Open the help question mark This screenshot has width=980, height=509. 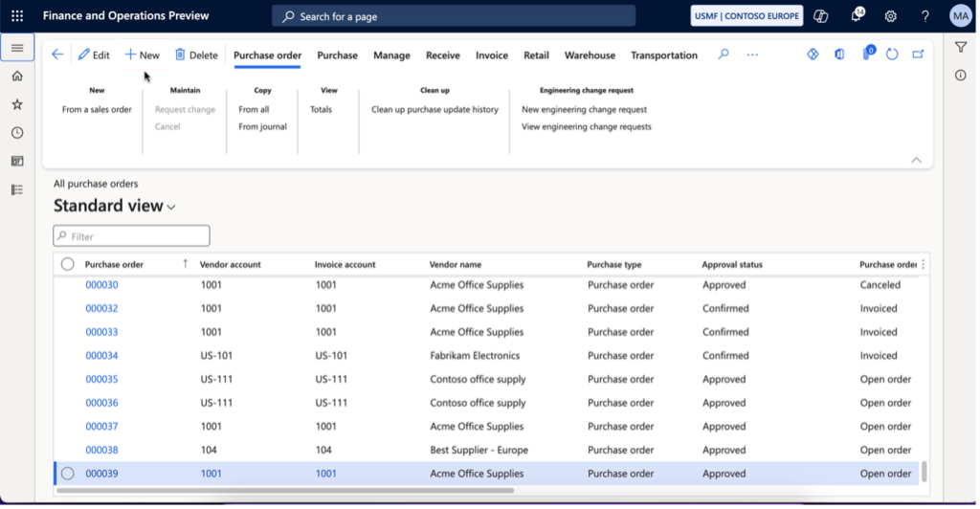click(925, 16)
